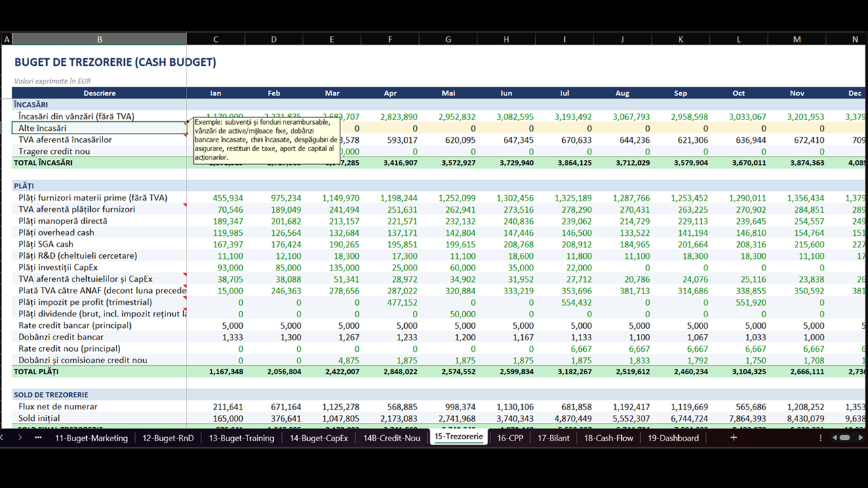
Task: Select the 'TVA aferentă încasărilor' label
Action: [65, 140]
